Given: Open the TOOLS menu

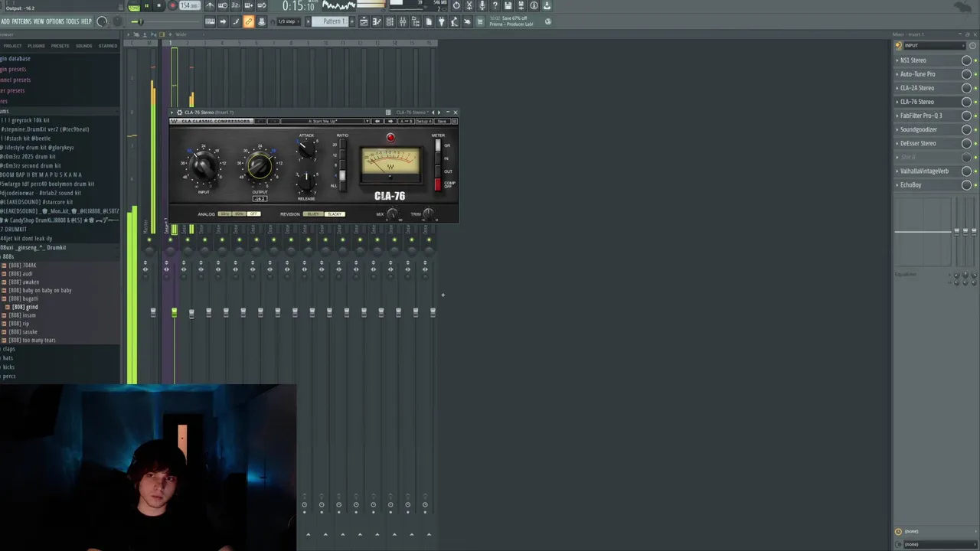Looking at the screenshot, I should pyautogui.click(x=73, y=21).
